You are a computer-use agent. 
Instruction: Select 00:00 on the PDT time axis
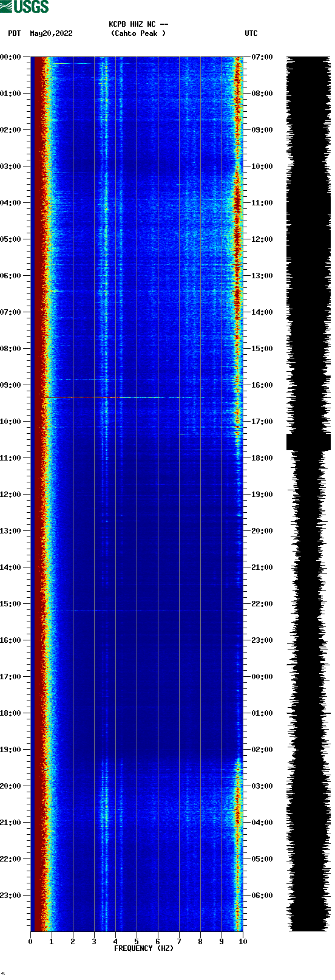10,57
